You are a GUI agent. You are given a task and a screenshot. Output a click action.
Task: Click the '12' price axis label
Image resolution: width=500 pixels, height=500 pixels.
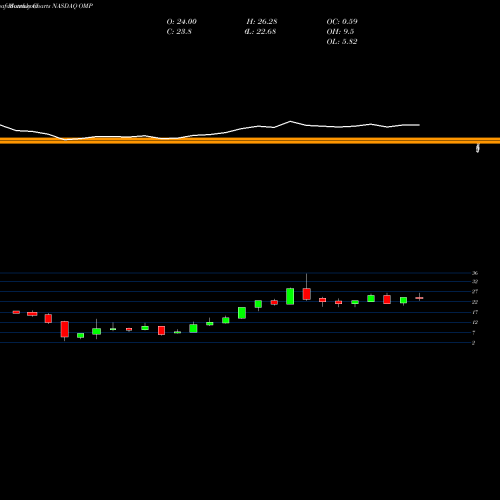[475, 322]
